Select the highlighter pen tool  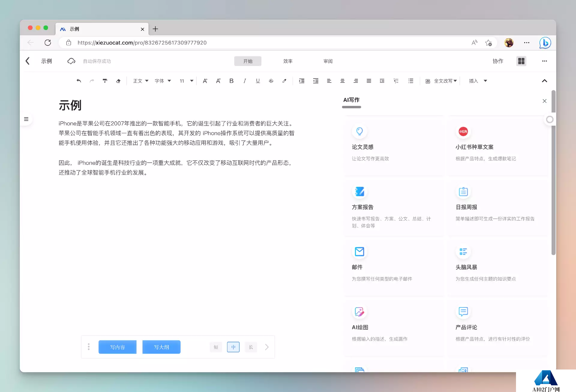(x=284, y=81)
